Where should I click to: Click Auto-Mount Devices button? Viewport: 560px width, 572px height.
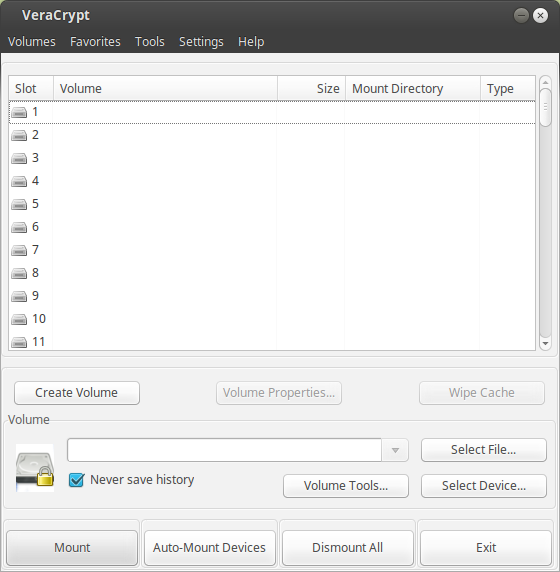pos(209,548)
